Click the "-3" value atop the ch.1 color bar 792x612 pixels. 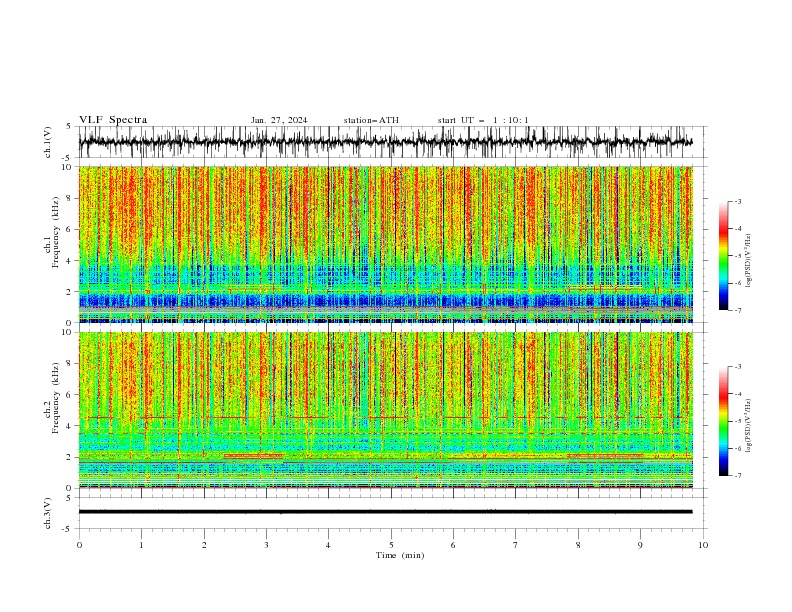[x=737, y=201]
